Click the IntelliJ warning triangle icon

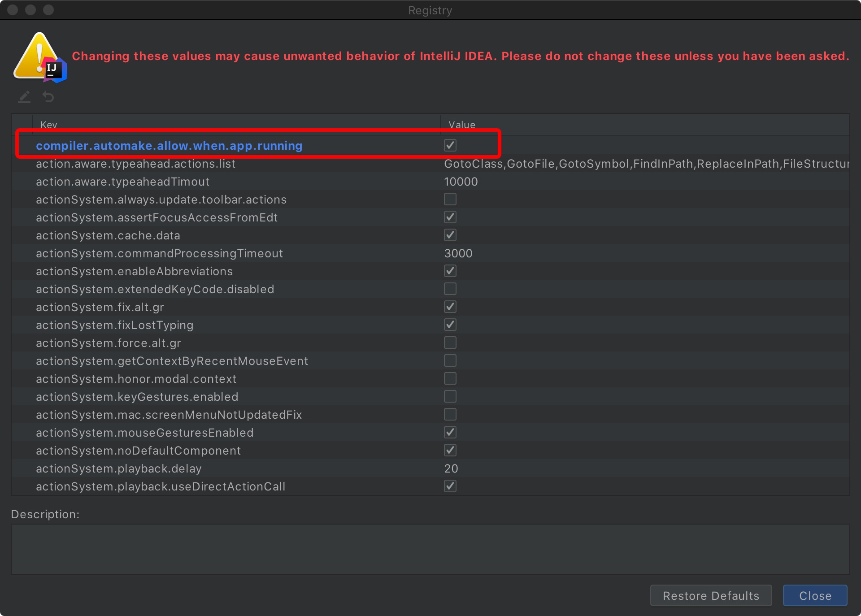pyautogui.click(x=39, y=55)
